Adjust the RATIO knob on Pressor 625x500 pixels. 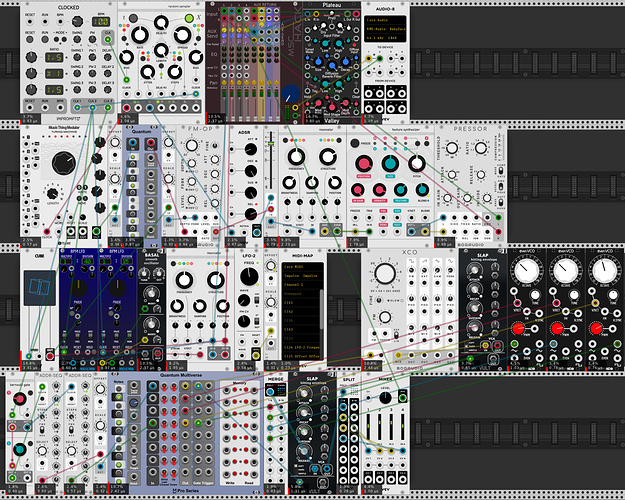coord(480,148)
